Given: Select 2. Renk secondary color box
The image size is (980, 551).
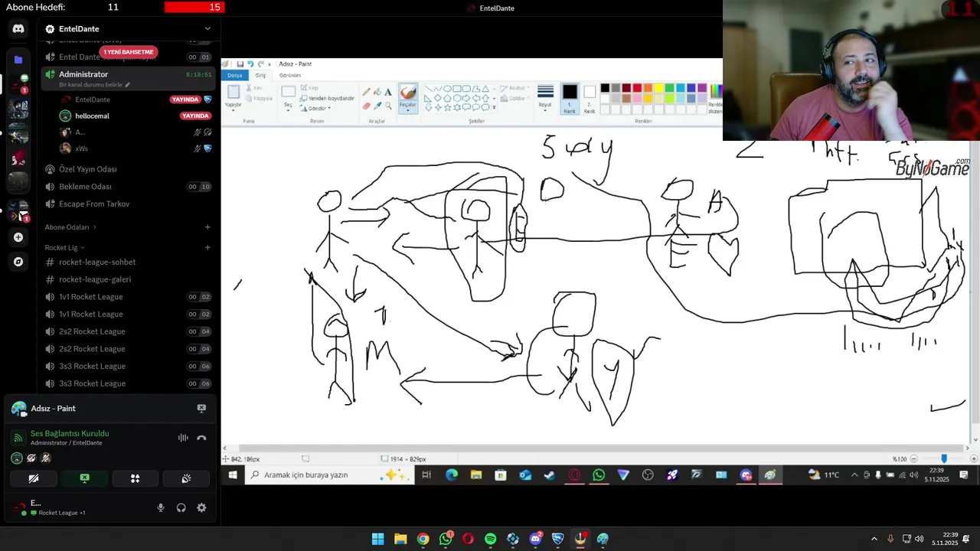Looking at the screenshot, I should (590, 98).
